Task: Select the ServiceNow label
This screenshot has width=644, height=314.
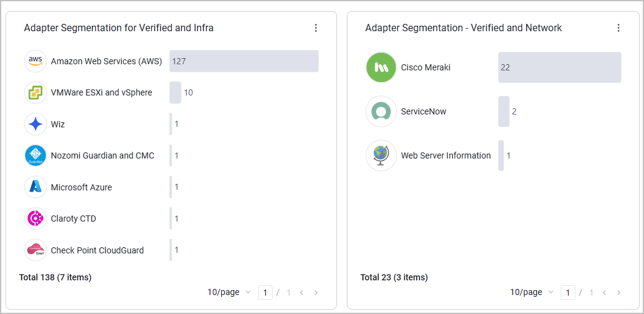Action: click(423, 111)
